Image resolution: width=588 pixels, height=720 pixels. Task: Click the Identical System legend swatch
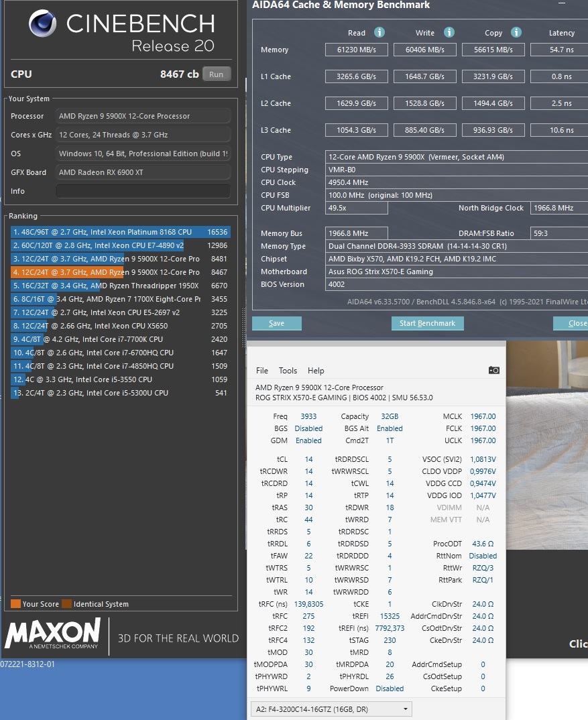coord(66,603)
